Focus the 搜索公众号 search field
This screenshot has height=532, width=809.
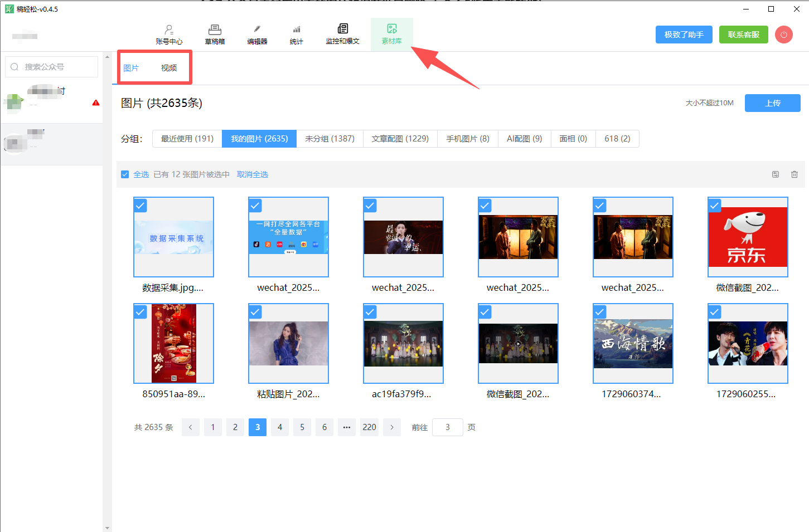[52, 67]
